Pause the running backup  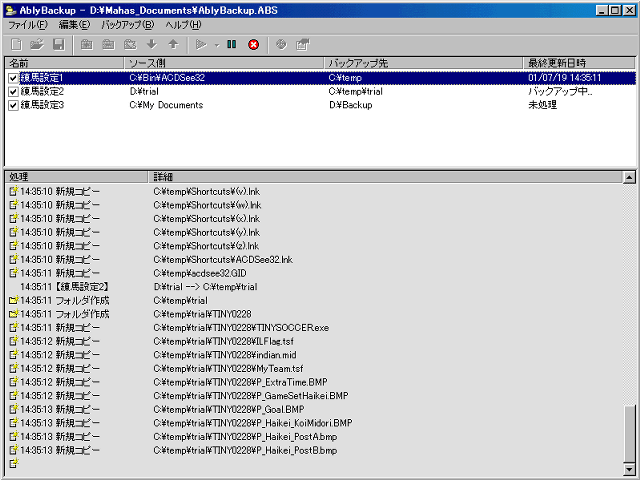pos(231,44)
